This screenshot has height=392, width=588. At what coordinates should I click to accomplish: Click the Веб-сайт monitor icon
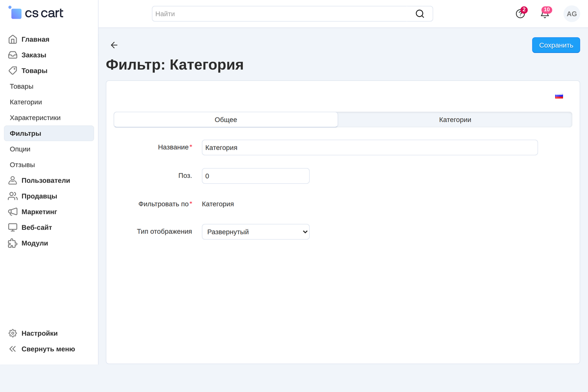tap(13, 227)
